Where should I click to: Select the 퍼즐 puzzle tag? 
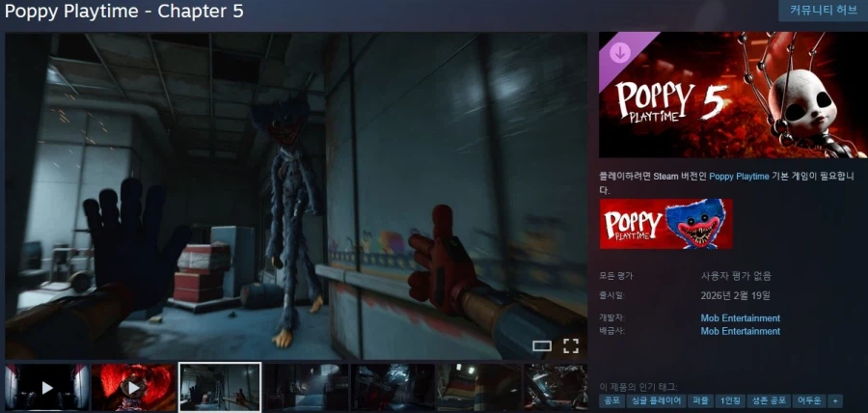700,400
